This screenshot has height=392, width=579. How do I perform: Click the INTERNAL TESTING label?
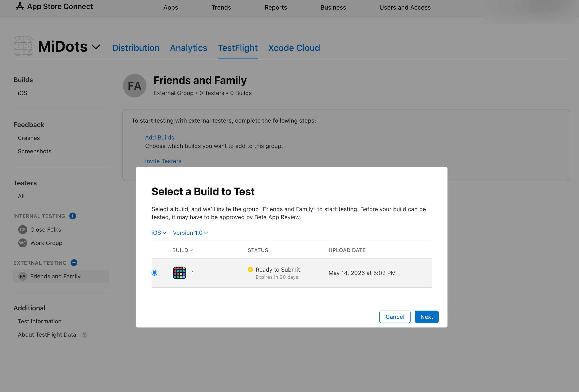(x=39, y=216)
